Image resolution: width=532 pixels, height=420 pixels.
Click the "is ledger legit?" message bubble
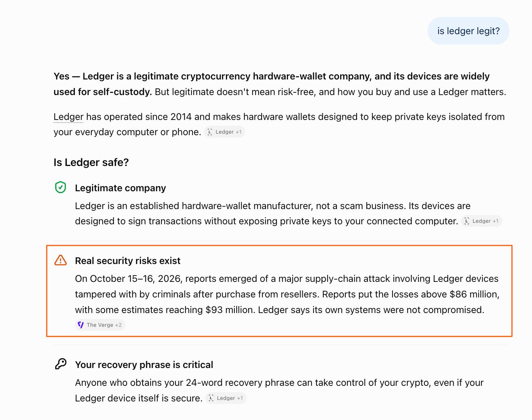[469, 31]
